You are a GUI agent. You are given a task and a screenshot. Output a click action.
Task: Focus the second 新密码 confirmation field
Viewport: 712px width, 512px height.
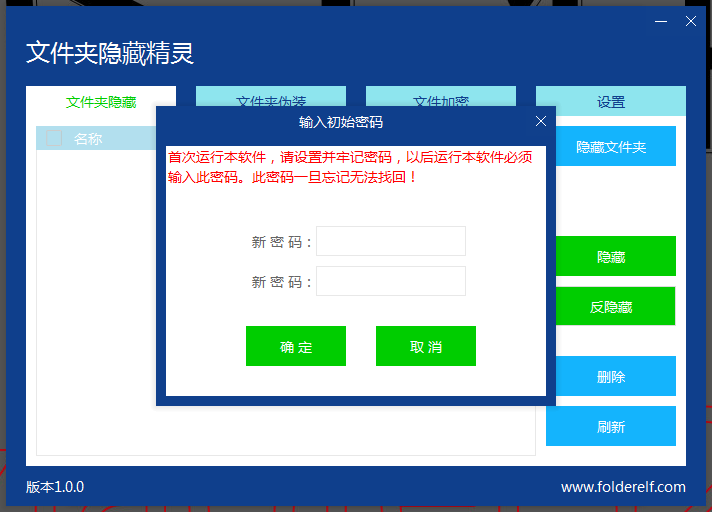click(391, 281)
